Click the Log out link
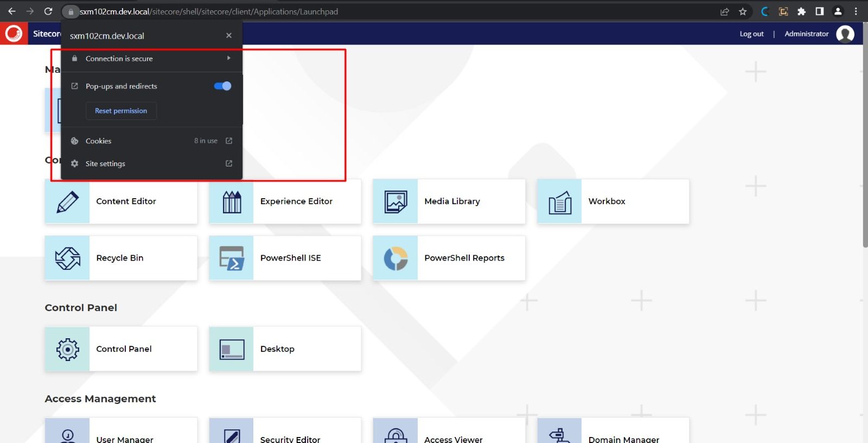The image size is (868, 443). [751, 34]
